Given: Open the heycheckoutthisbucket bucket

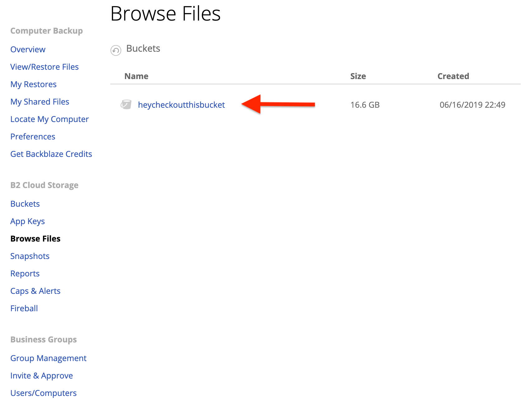Looking at the screenshot, I should click(181, 105).
